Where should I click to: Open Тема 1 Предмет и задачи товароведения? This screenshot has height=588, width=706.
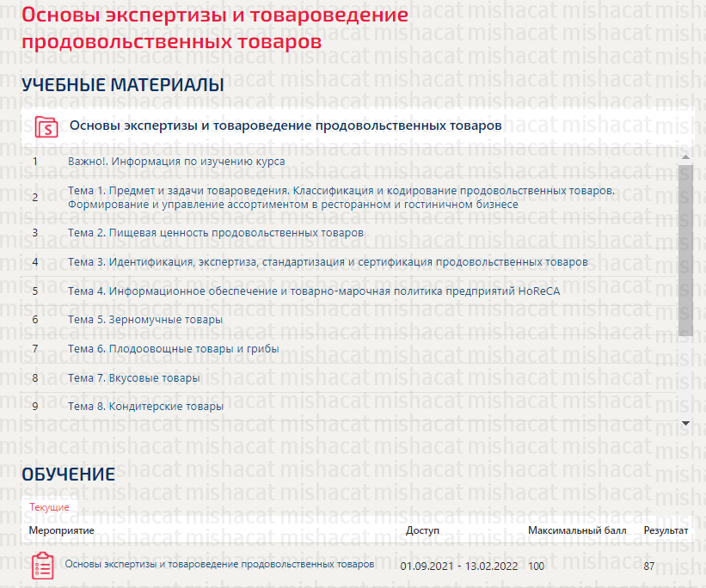coord(341,197)
